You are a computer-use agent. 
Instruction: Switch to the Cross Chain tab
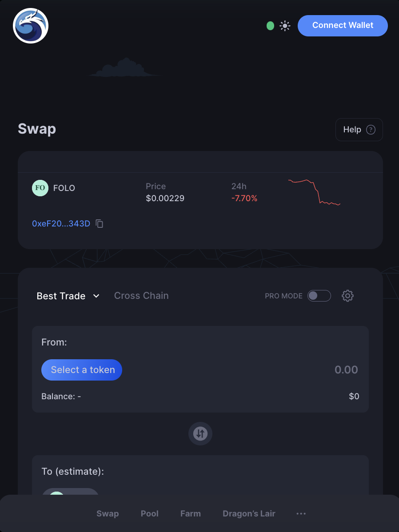141,295
